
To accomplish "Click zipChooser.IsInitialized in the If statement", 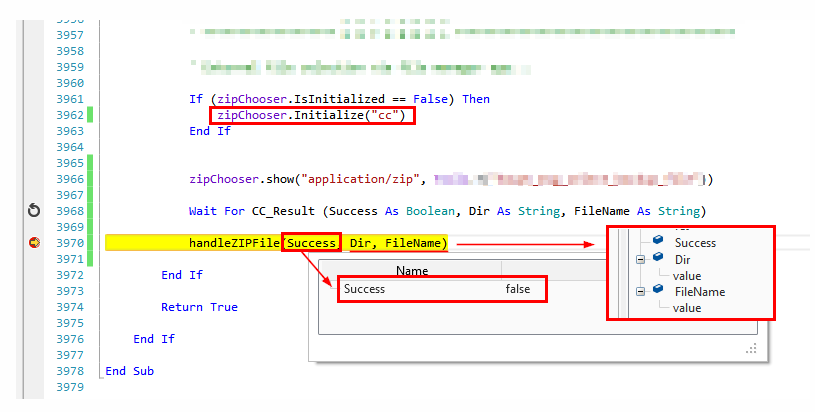I will tap(301, 99).
